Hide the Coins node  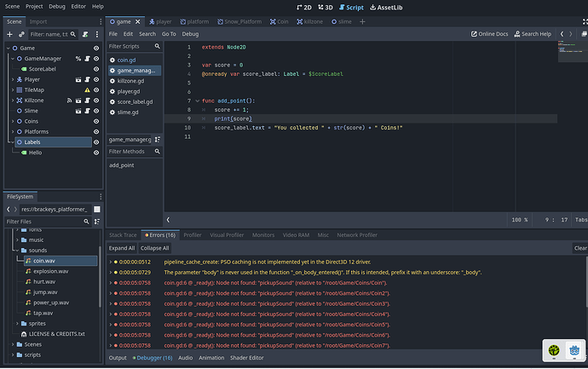[96, 122]
